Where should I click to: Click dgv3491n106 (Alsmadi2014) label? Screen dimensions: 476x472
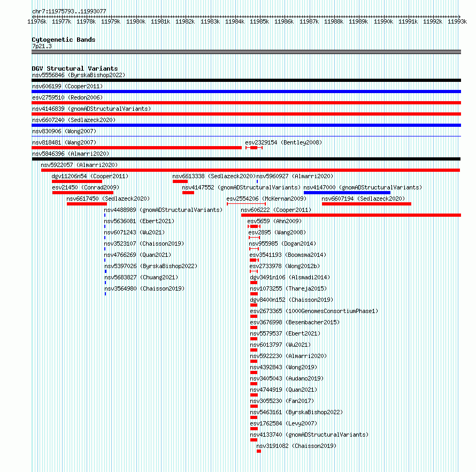290,277
